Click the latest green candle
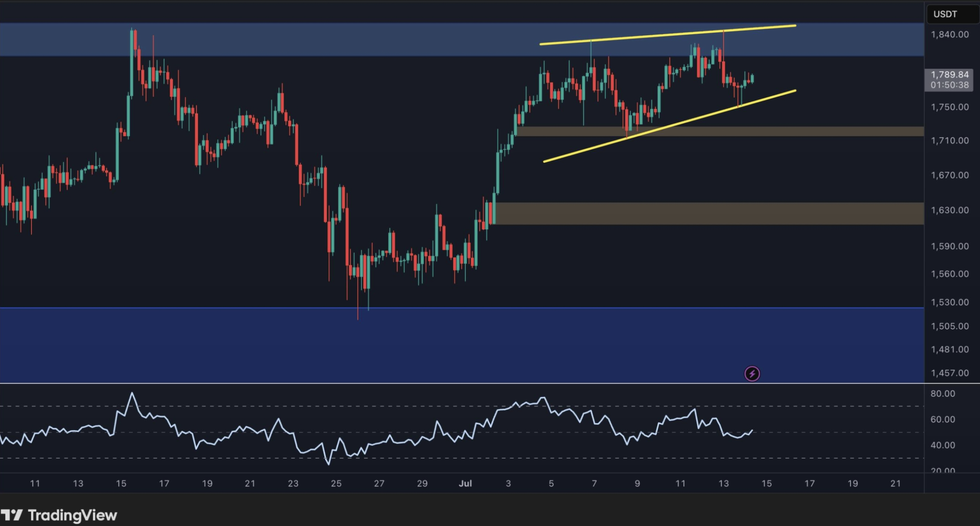The height and width of the screenshot is (526, 980). (752, 78)
